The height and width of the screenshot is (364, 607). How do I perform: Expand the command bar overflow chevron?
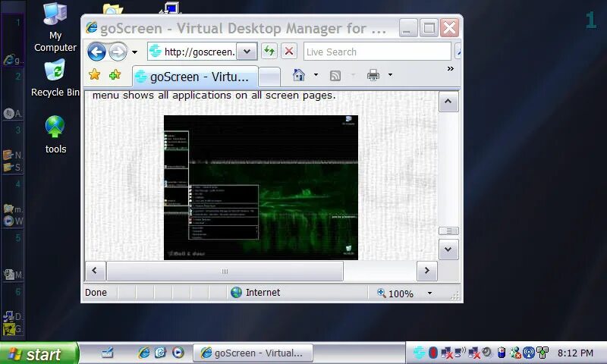(450, 69)
